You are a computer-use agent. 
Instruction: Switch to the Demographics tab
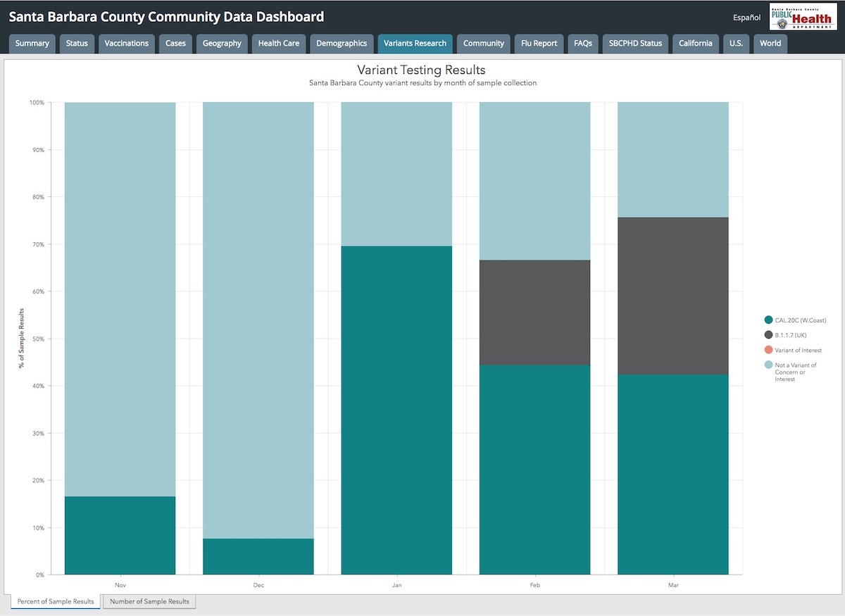point(342,44)
